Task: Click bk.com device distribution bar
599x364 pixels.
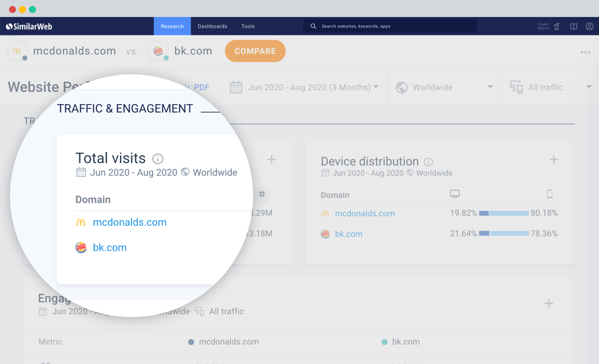Action: [x=504, y=233]
